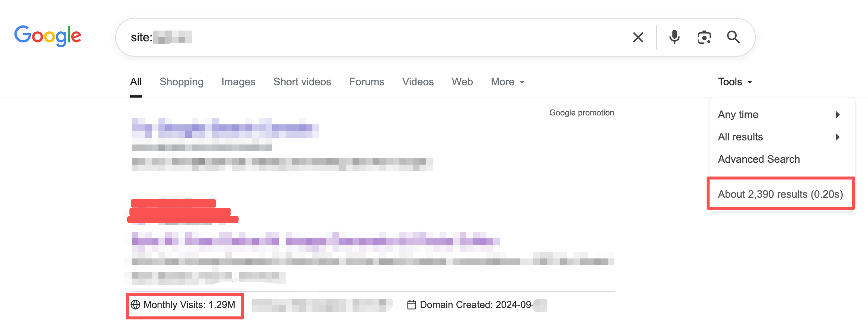Collapse the Tools dropdown
Image resolution: width=868 pixels, height=324 pixels.
pyautogui.click(x=735, y=82)
